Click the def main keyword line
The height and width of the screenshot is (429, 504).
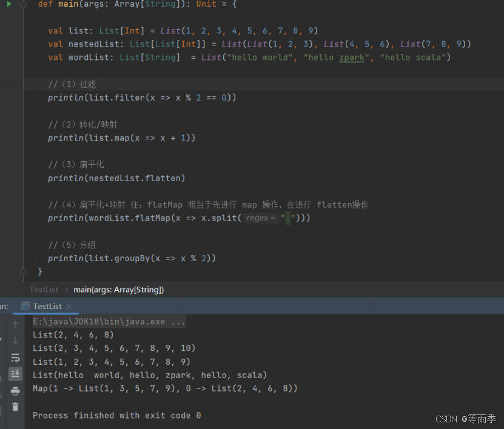point(137,4)
